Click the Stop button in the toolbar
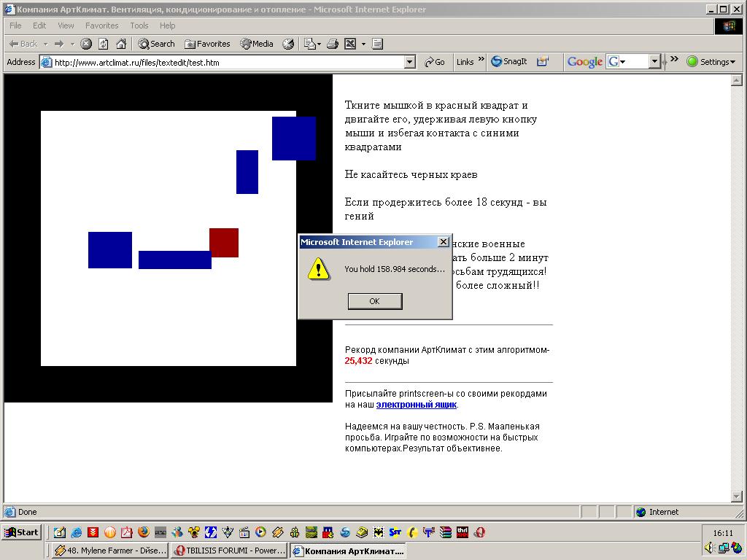 tap(86, 44)
